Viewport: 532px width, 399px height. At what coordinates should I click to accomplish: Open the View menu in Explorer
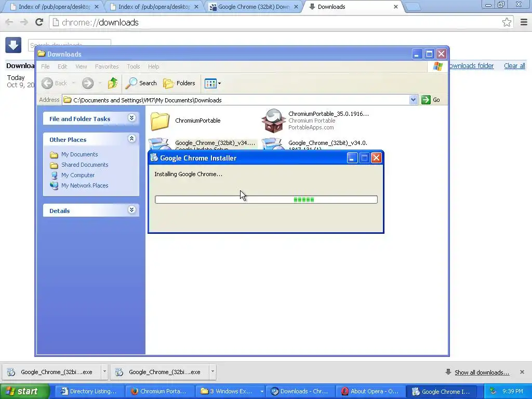coord(81,66)
